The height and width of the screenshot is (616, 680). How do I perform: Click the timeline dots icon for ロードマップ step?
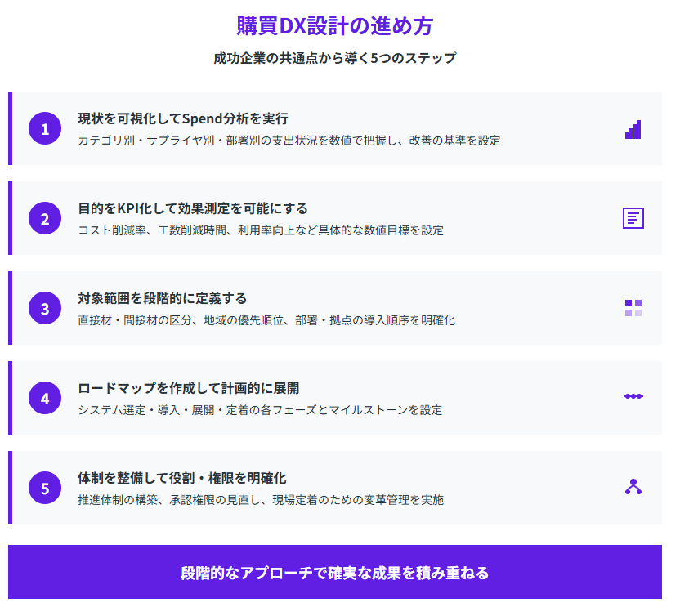point(633,396)
